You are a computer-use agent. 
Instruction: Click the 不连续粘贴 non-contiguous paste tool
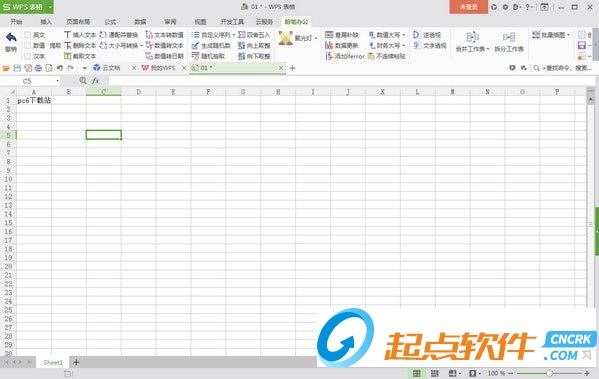click(x=386, y=56)
